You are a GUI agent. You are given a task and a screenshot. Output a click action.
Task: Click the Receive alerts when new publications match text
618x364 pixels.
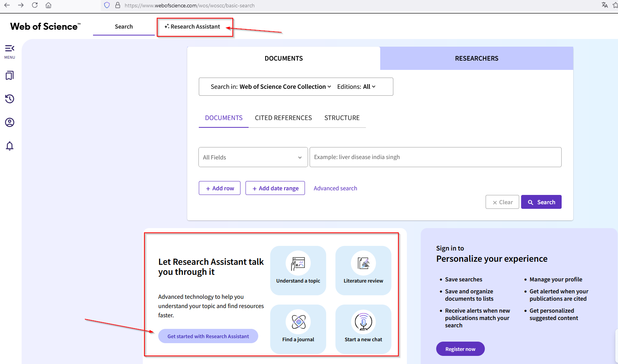click(x=477, y=318)
